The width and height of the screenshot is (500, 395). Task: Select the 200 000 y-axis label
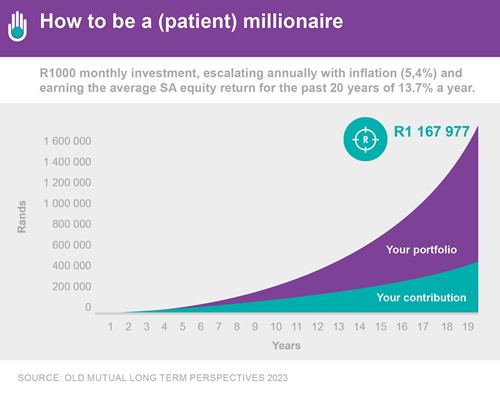pyautogui.click(x=72, y=286)
